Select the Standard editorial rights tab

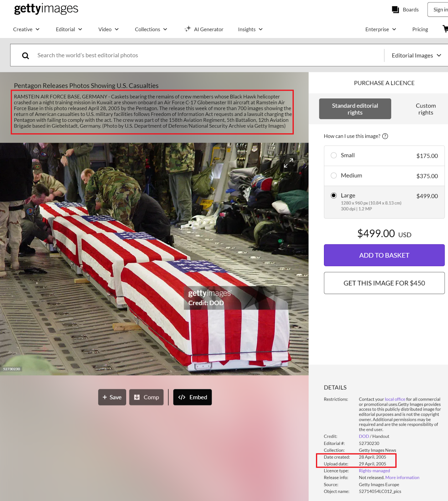point(355,109)
